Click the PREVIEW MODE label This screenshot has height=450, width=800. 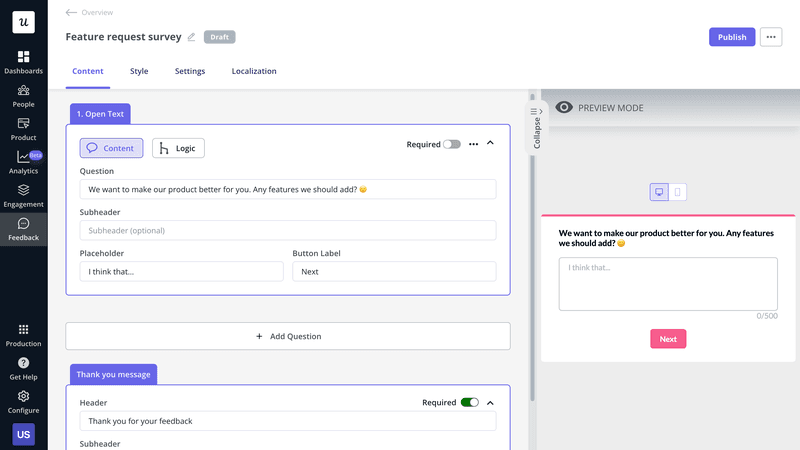click(x=611, y=108)
